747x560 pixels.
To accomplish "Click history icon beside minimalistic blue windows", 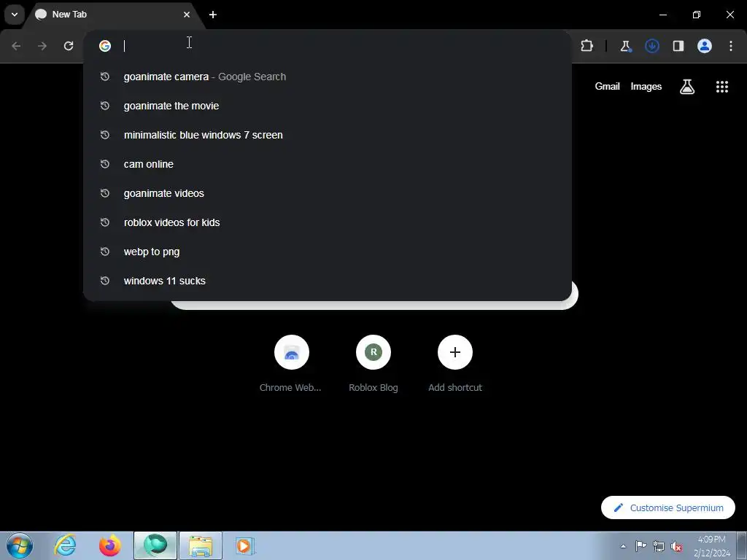I will coord(105,135).
